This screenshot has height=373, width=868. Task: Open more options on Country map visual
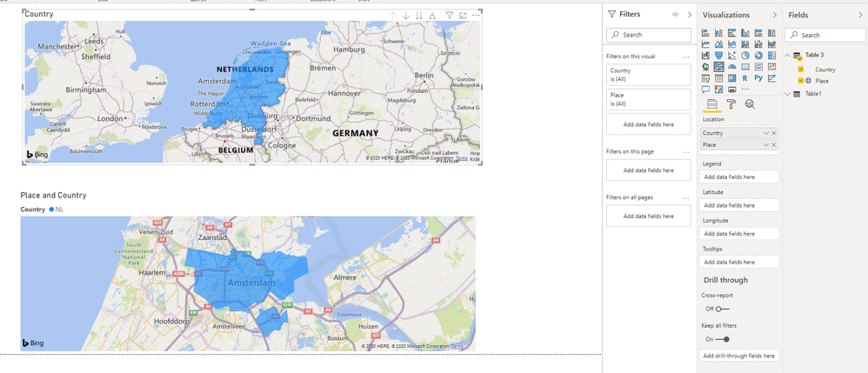coord(476,16)
